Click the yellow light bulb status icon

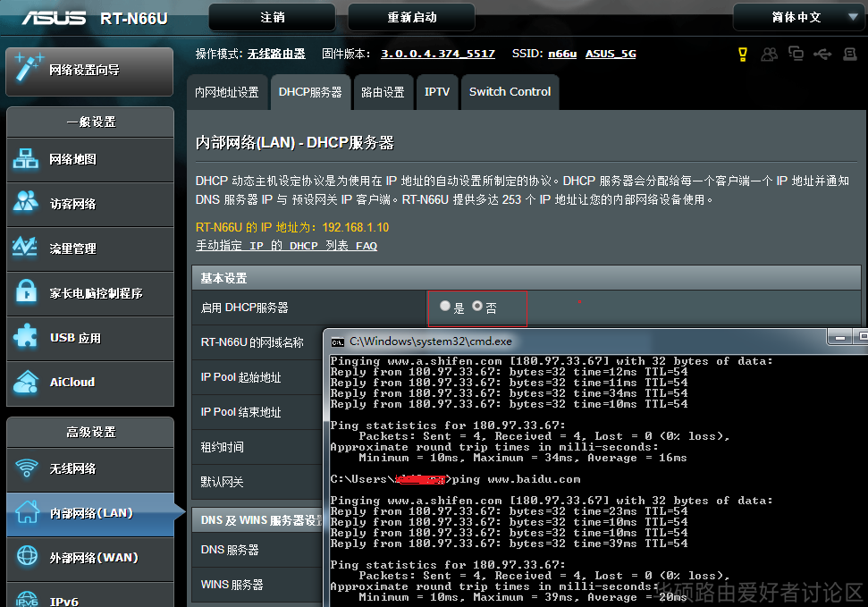743,54
